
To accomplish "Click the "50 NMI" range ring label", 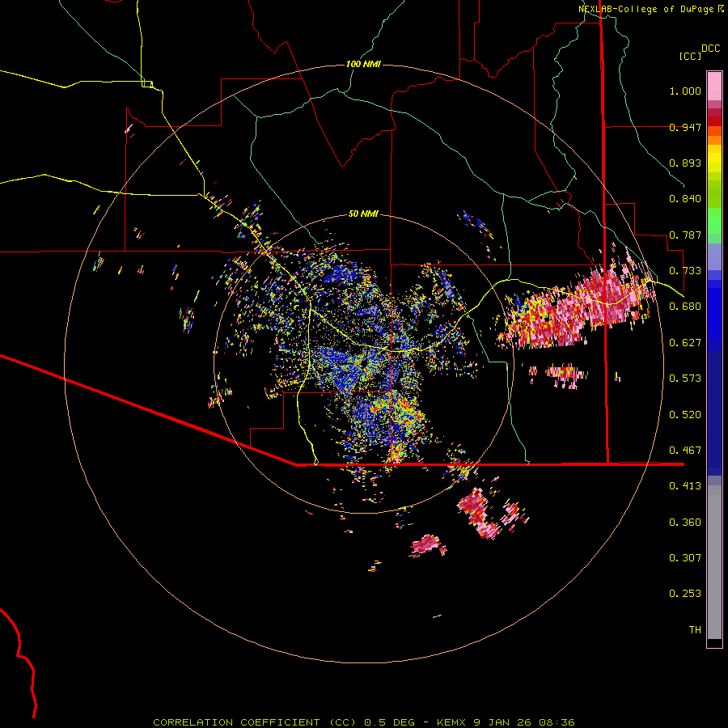I will [363, 214].
